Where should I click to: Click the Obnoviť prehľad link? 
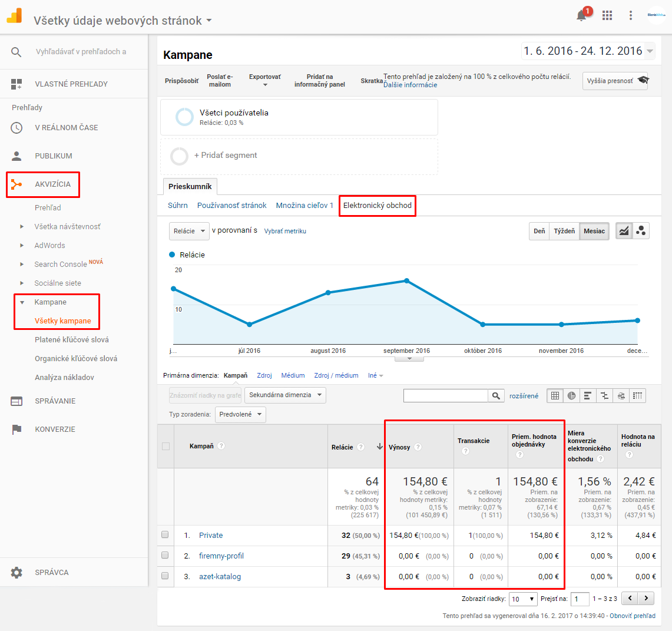click(632, 616)
